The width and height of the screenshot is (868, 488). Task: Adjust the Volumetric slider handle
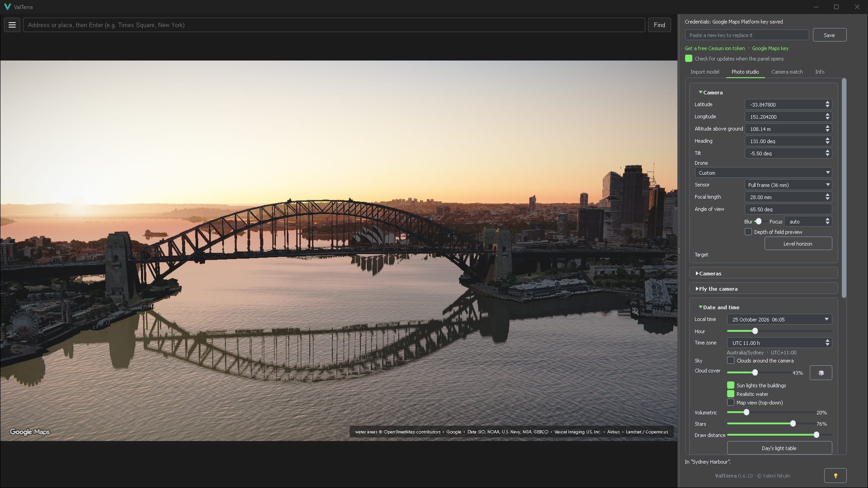click(746, 412)
